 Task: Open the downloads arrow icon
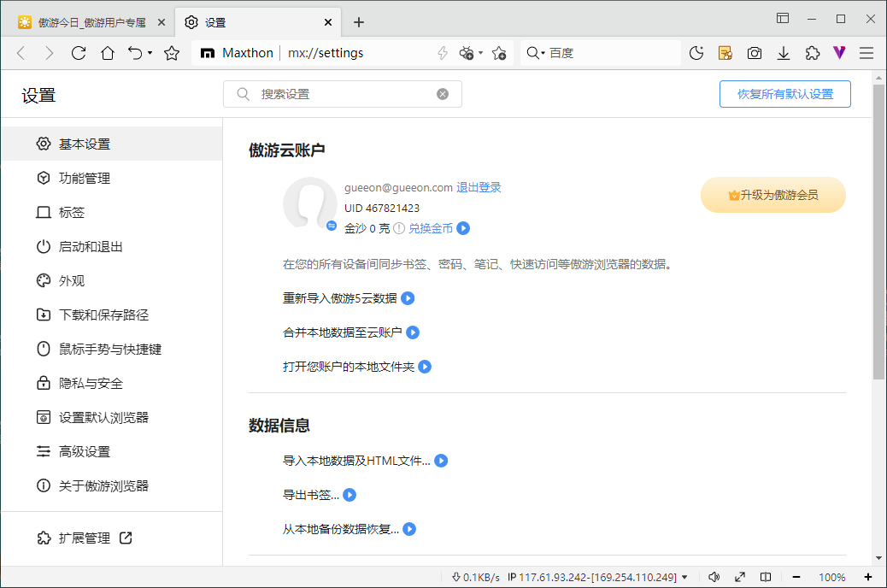(x=784, y=53)
